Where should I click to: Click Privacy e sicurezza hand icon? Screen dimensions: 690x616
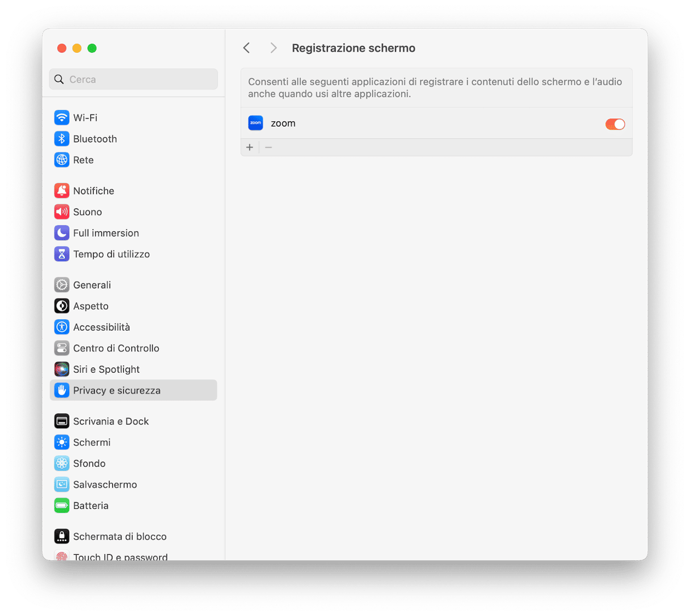(61, 390)
